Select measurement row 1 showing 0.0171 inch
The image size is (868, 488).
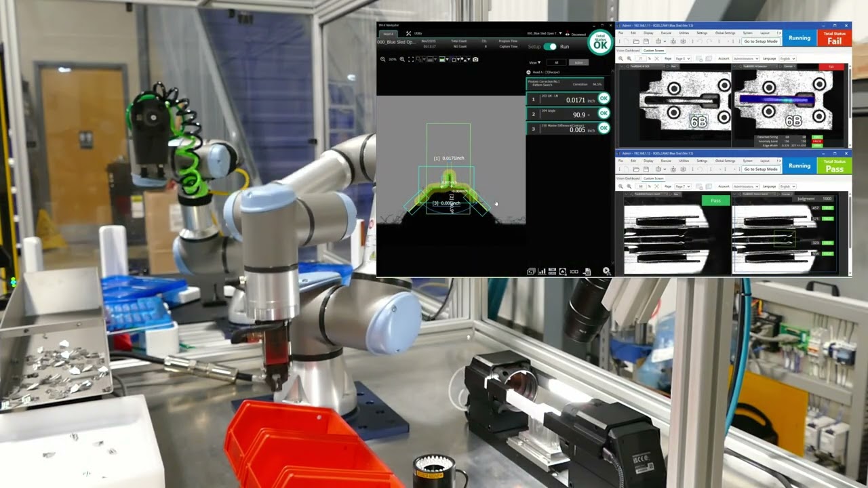point(568,99)
